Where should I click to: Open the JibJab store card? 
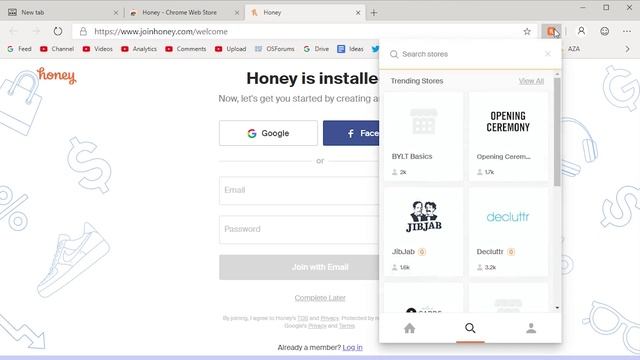(423, 231)
